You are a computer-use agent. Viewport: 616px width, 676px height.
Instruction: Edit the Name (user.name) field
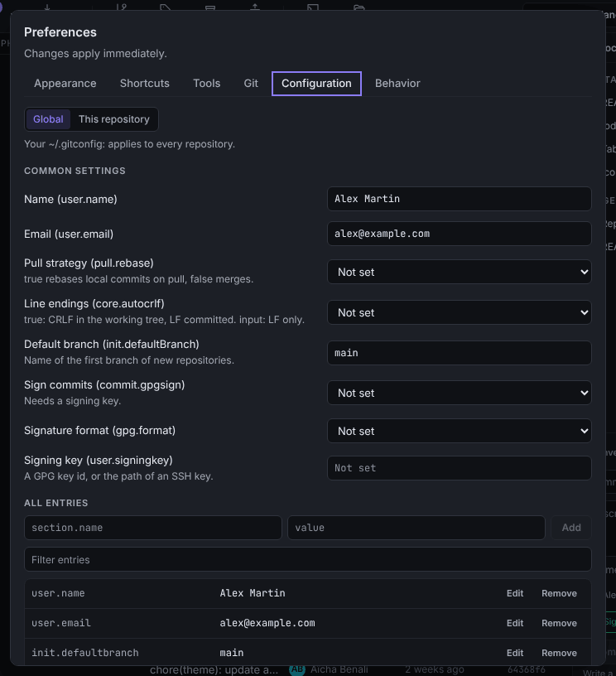[460, 199]
